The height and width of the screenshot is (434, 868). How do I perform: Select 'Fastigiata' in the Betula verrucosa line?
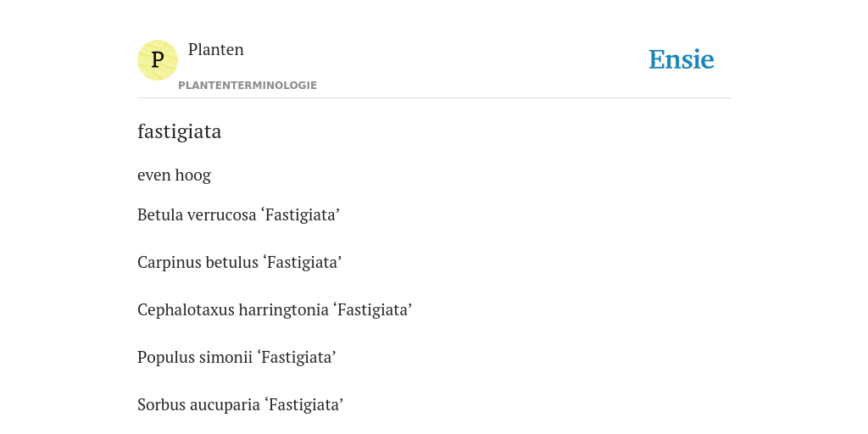coord(300,214)
